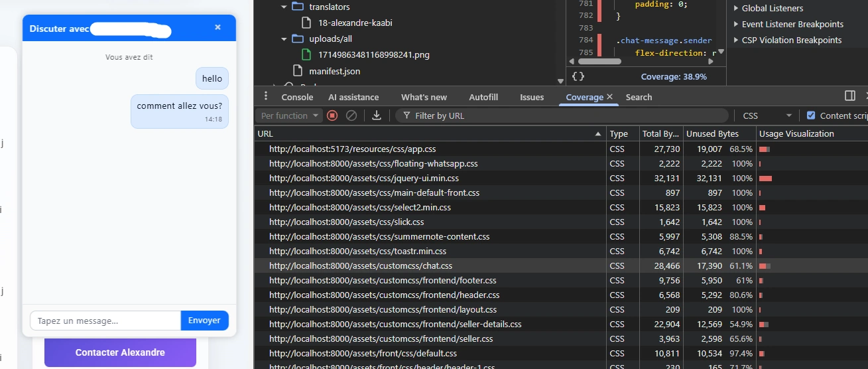Toggle the drawer dock layout icon
The width and height of the screenshot is (868, 369).
tap(849, 96)
